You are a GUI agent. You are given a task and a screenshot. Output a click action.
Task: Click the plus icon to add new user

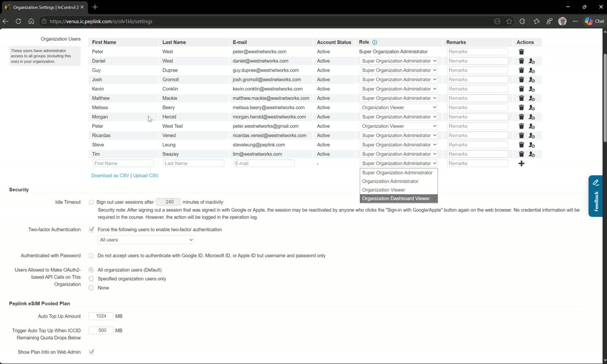point(521,164)
